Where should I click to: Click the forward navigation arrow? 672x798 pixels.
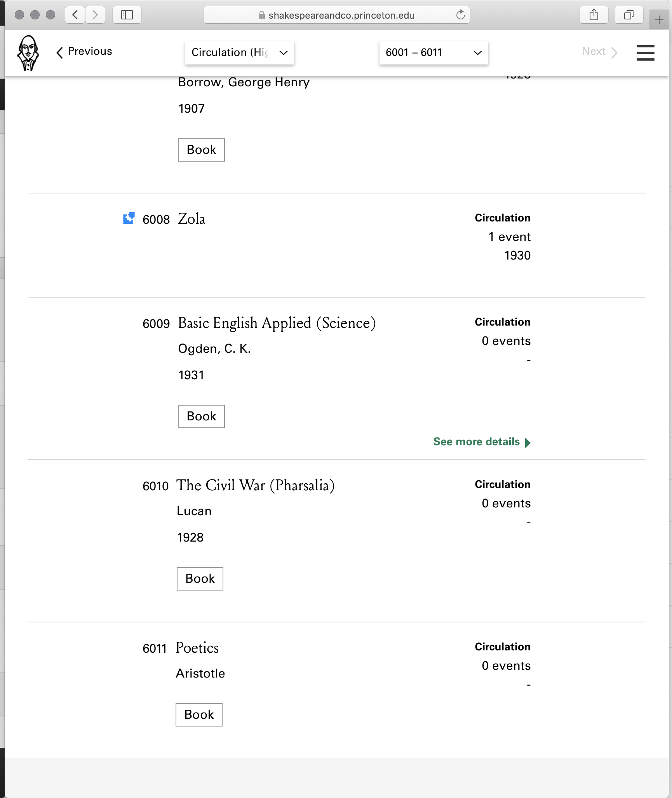tap(95, 15)
